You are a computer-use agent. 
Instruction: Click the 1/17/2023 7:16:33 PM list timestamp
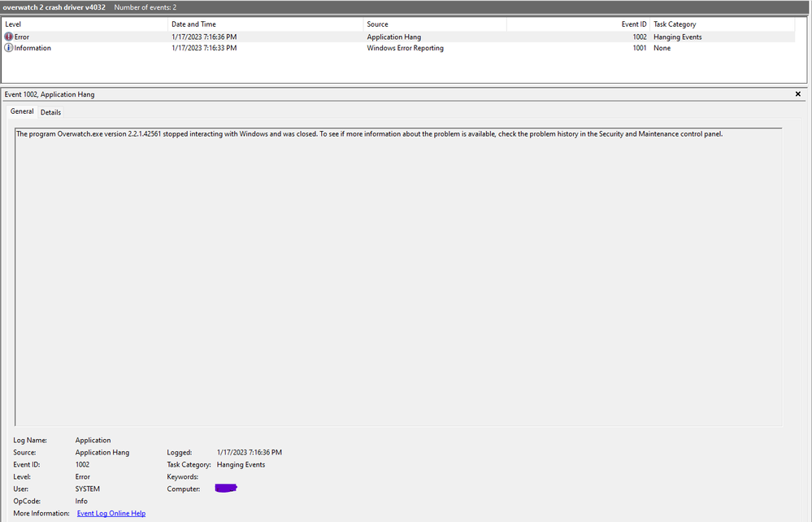[x=204, y=48]
